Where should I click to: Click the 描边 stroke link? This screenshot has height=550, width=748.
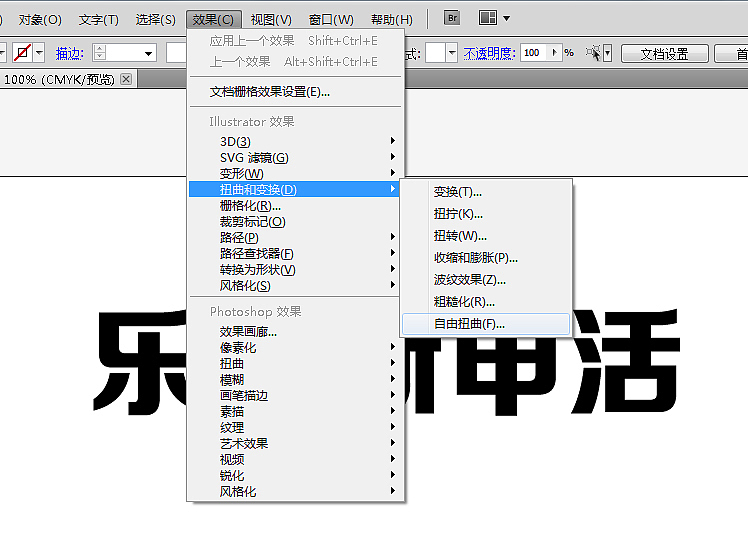point(70,53)
